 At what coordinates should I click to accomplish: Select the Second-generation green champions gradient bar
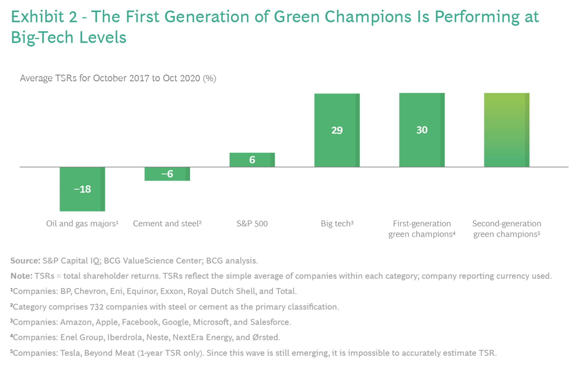pyautogui.click(x=507, y=130)
